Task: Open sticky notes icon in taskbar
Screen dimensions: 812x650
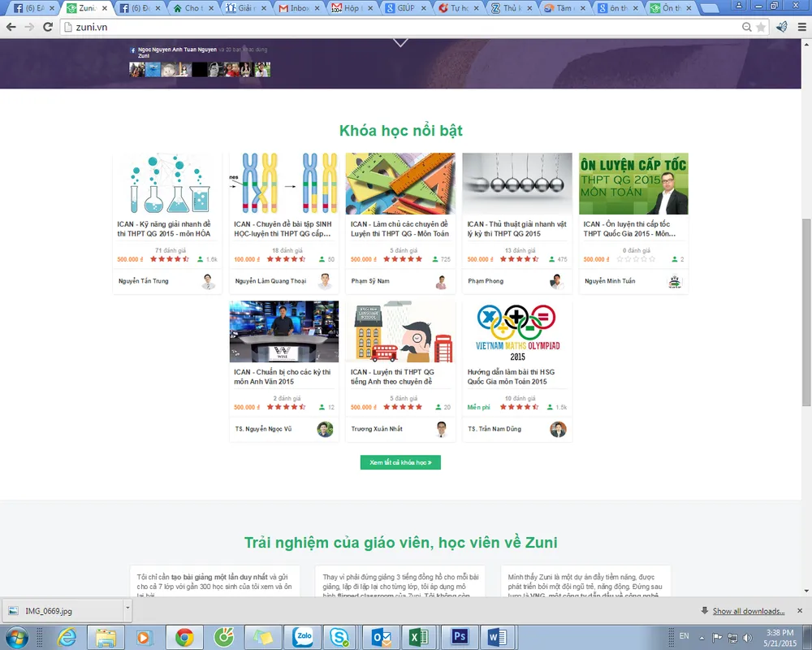Action: click(262, 637)
